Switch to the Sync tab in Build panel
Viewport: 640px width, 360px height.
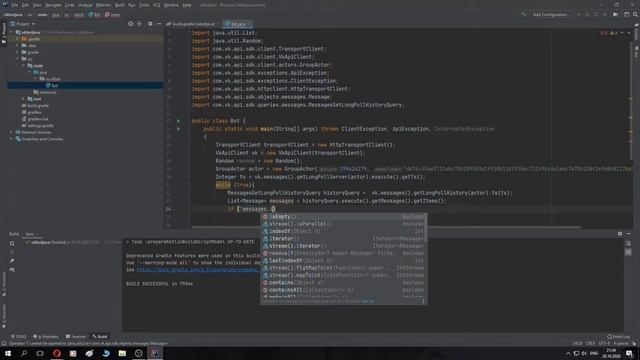(29, 234)
